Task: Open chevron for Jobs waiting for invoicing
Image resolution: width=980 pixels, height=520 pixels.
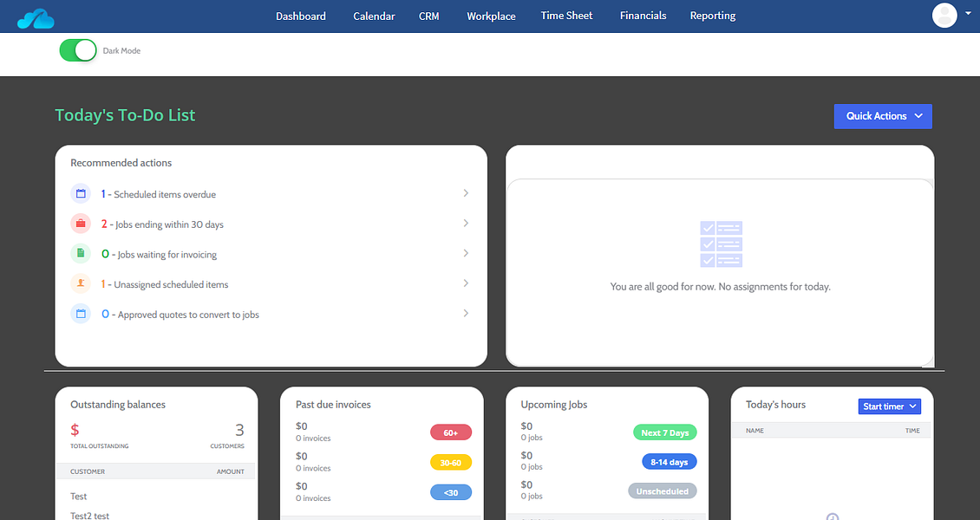Action: [466, 253]
